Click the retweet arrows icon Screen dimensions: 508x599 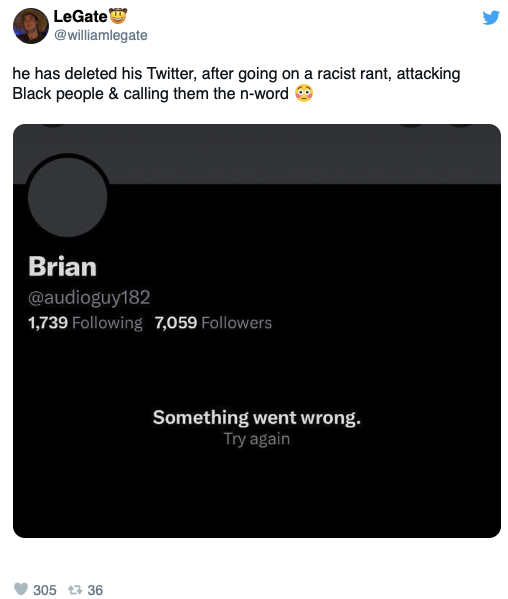pos(75,589)
